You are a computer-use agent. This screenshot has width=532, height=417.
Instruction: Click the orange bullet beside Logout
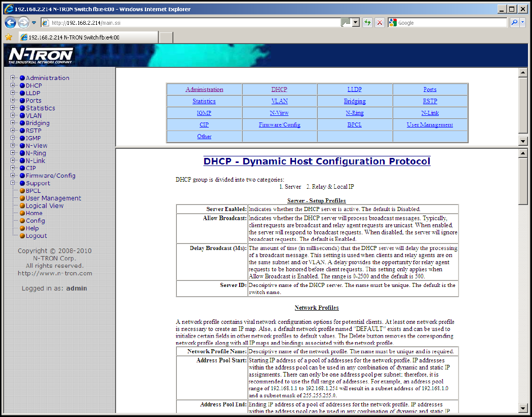click(x=22, y=236)
